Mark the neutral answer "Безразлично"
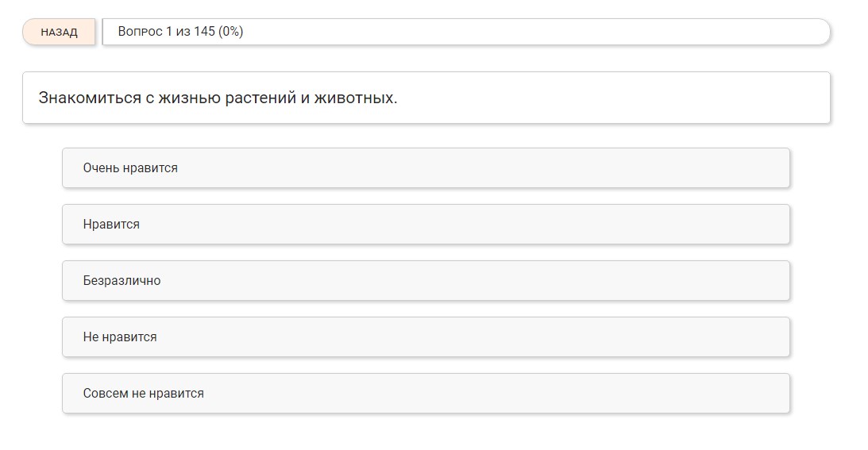The image size is (868, 450). coord(426,281)
